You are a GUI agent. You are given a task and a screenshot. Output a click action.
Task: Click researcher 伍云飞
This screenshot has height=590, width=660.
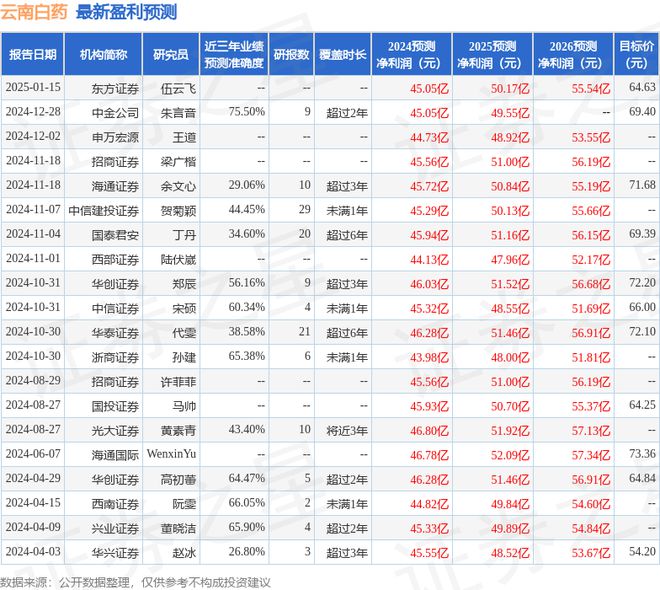[x=178, y=88]
